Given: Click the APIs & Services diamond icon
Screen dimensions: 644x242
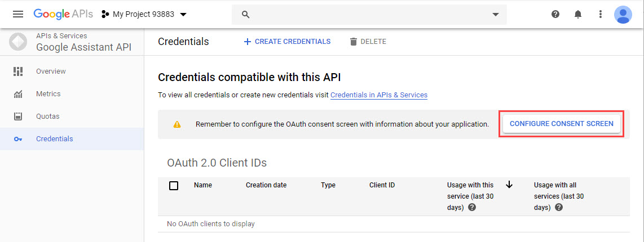Looking at the screenshot, I should point(17,42).
